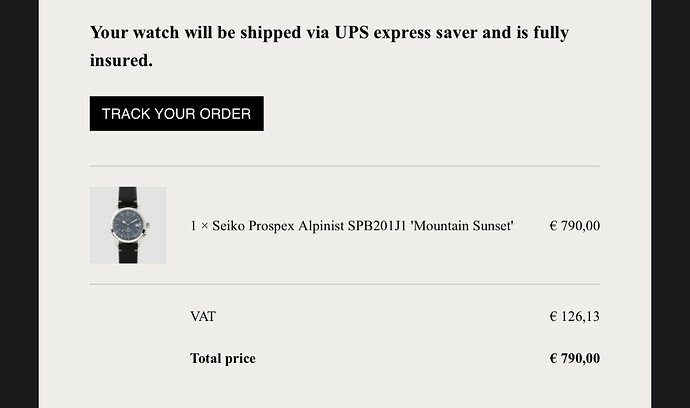Image resolution: width=690 pixels, height=408 pixels.
Task: Click the "UPS express saver" words in heading
Action: click(406, 33)
